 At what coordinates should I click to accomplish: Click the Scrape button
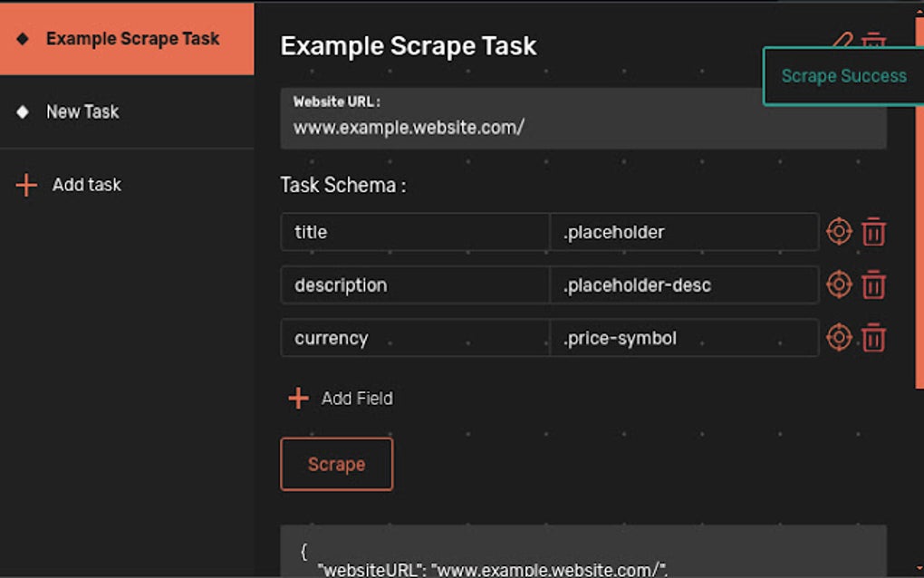(336, 464)
